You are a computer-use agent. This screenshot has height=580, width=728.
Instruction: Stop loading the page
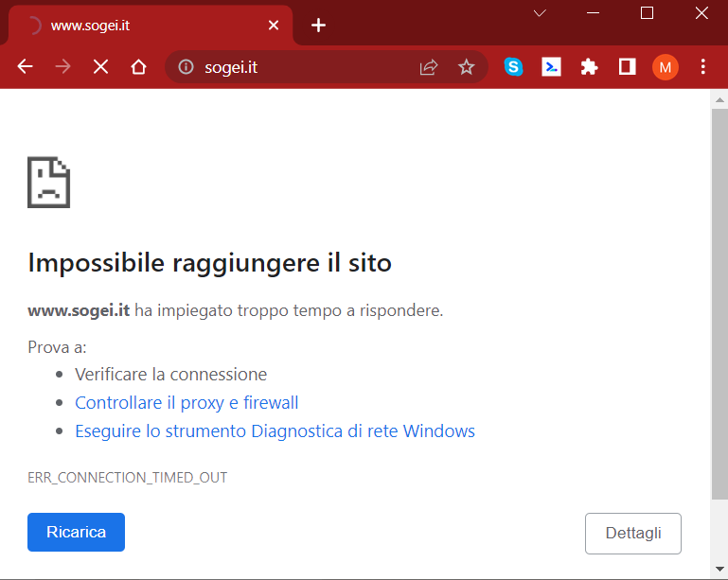pyautogui.click(x=100, y=67)
